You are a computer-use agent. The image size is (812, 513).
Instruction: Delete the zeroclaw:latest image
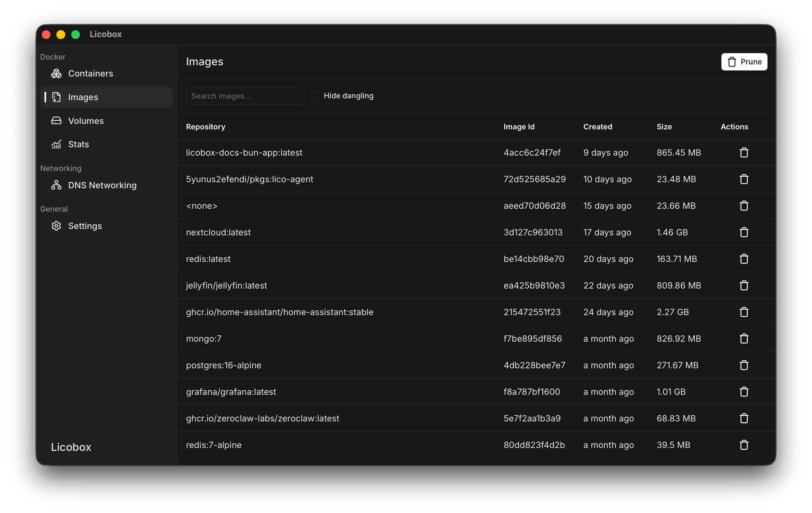(x=744, y=419)
